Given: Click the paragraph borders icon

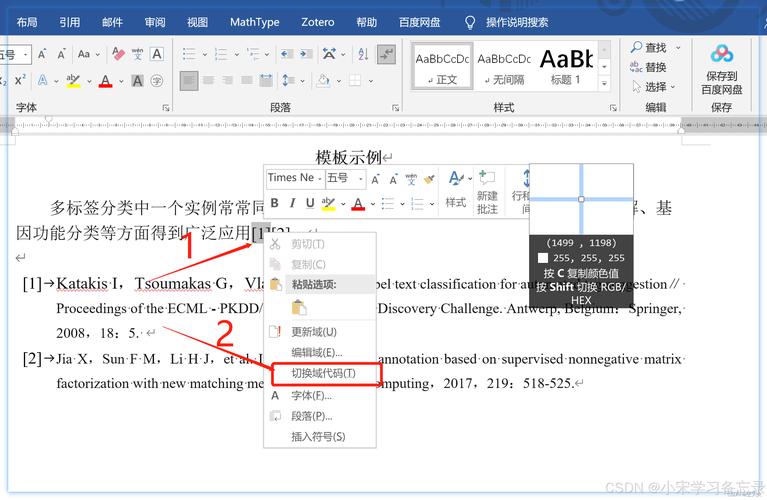Looking at the screenshot, I should pyautogui.click(x=355, y=80).
